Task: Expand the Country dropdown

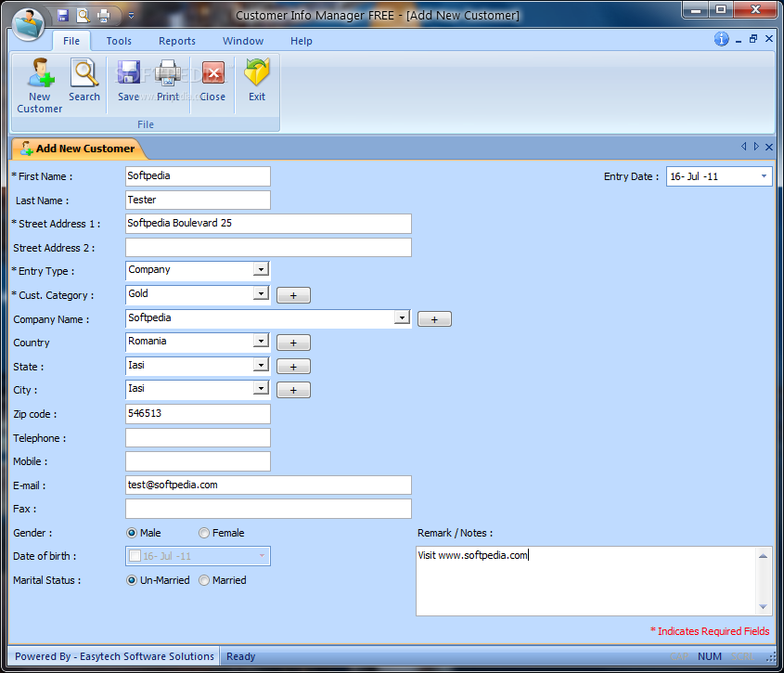Action: point(261,341)
